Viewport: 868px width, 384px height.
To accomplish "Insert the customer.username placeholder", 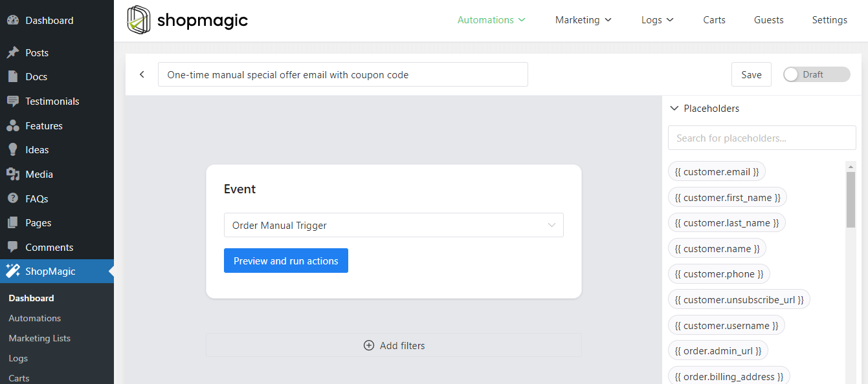I will (726, 325).
